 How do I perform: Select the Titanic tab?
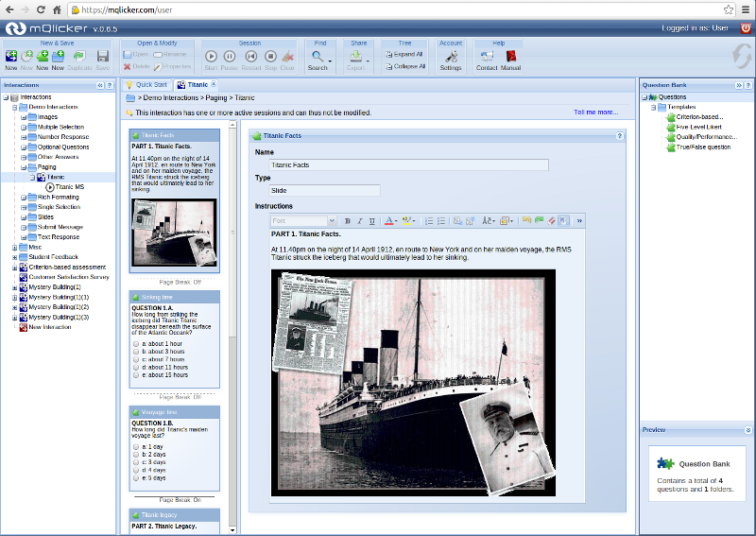[193, 85]
